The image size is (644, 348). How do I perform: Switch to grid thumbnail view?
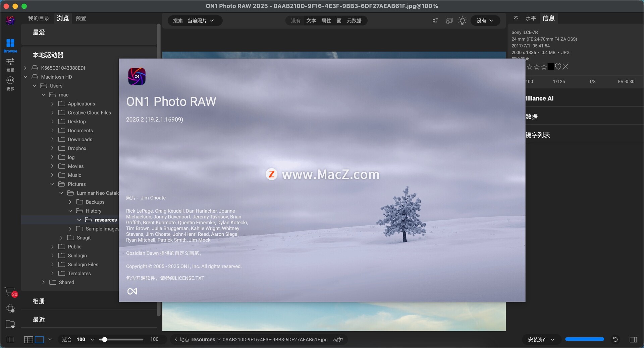[x=29, y=340]
